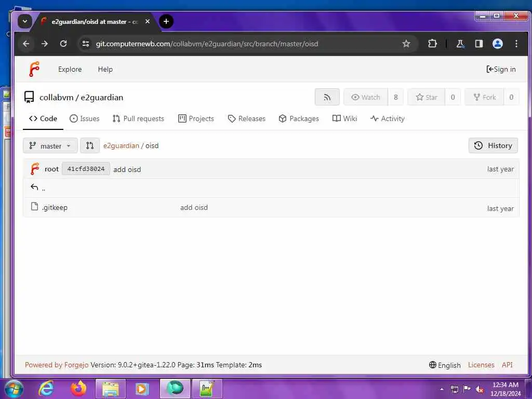Open the Help link in the header
The width and height of the screenshot is (532, 399).
click(105, 69)
